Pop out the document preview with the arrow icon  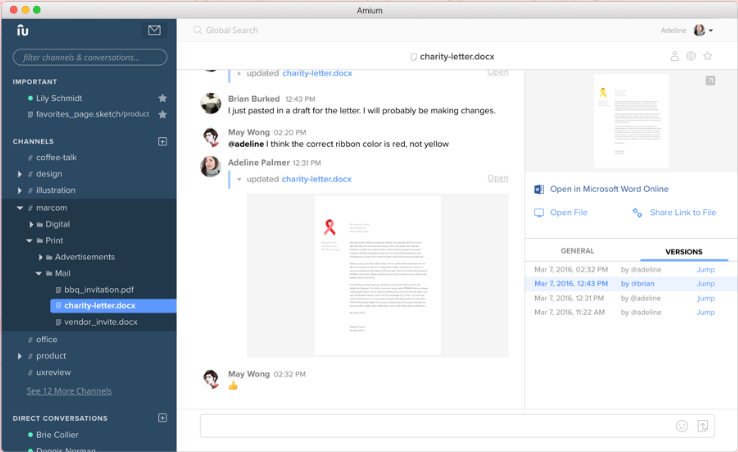click(710, 80)
